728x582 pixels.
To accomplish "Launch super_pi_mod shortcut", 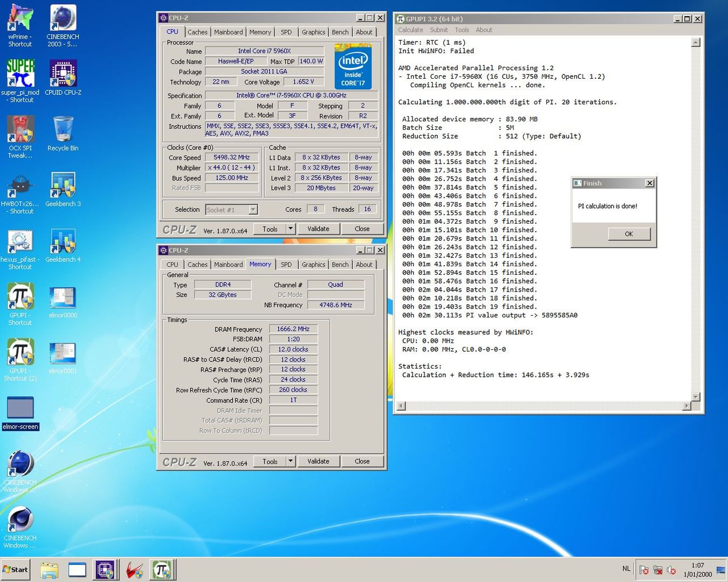I will point(20,81).
